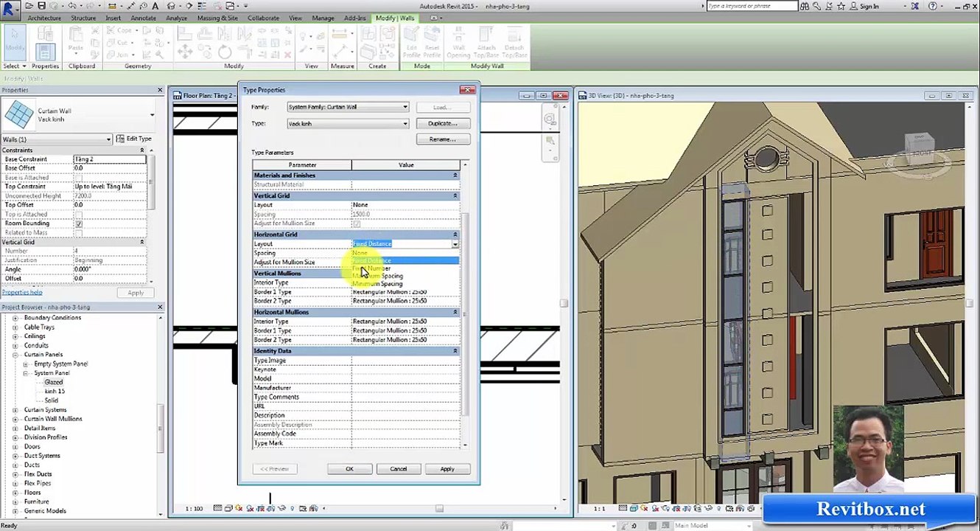This screenshot has width=980, height=531.
Task: Open the Annotate ribbon tab
Action: pos(143,18)
